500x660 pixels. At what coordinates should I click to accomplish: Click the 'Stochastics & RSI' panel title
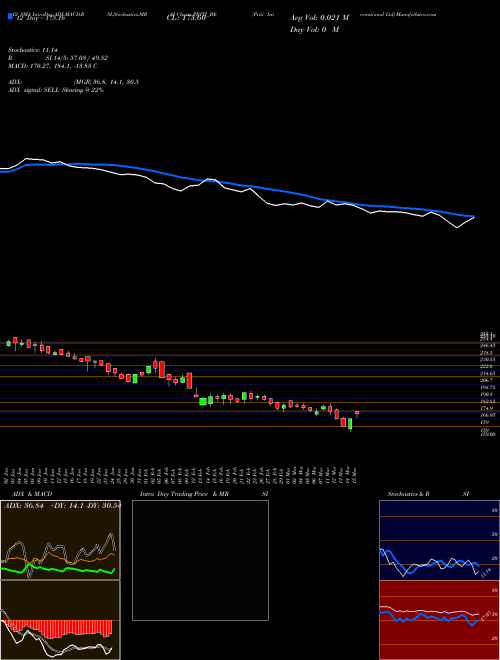click(x=428, y=494)
